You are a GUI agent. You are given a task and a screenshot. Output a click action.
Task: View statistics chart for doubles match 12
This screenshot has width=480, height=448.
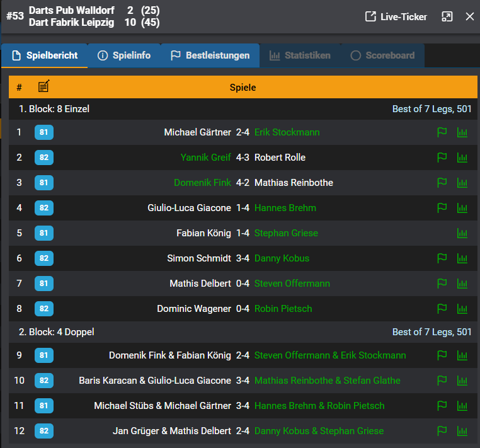coord(462,431)
